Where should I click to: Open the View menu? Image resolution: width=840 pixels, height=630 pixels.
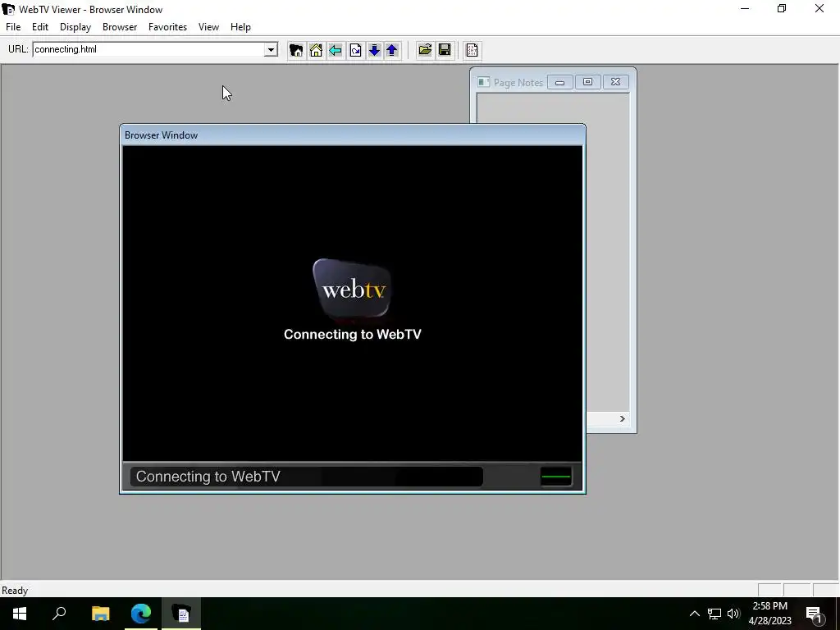208,27
